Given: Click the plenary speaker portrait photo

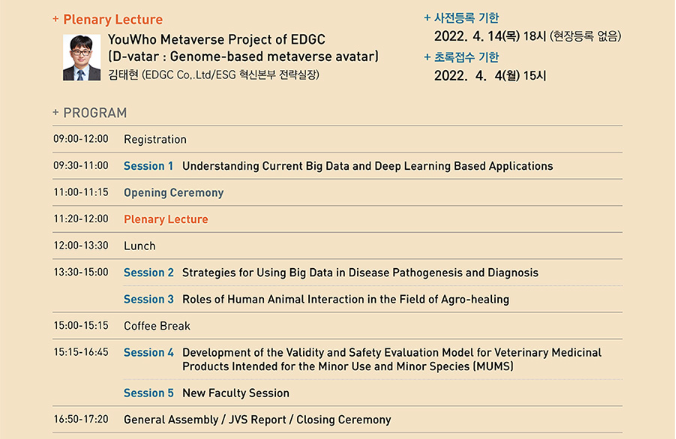Looking at the screenshot, I should [81, 57].
